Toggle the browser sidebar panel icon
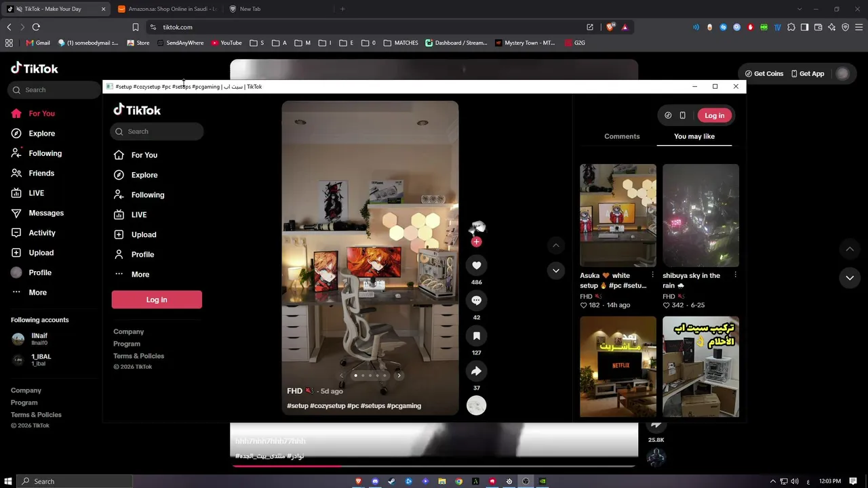Viewport: 868px width, 488px height. pos(804,27)
